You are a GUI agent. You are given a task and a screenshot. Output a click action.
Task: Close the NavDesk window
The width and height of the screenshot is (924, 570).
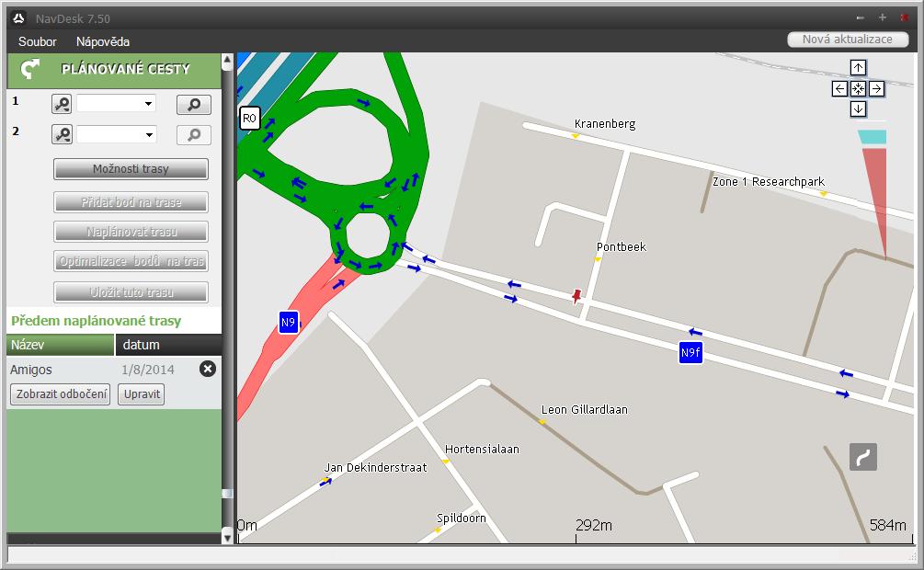904,17
